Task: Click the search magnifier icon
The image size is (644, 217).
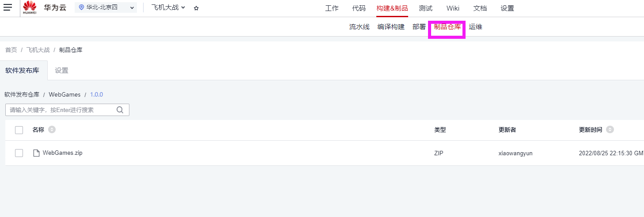Action: coord(120,110)
